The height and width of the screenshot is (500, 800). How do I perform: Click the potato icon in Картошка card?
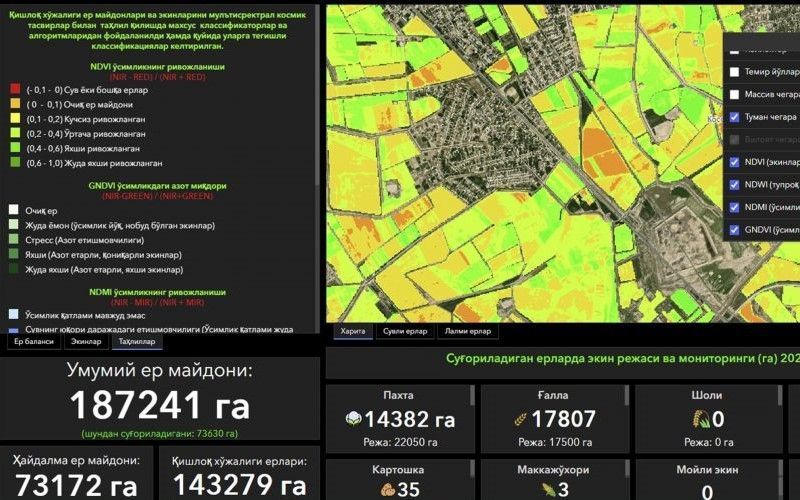[388, 490]
